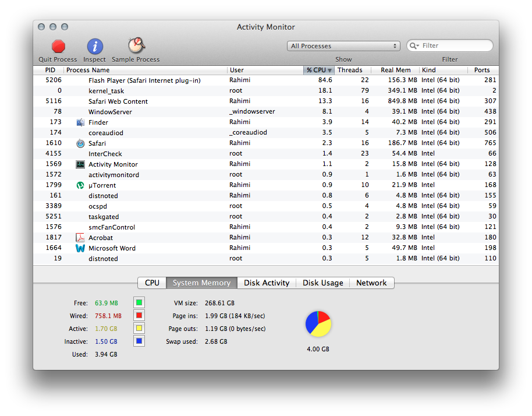Open the All Processes dropdown

coord(343,46)
